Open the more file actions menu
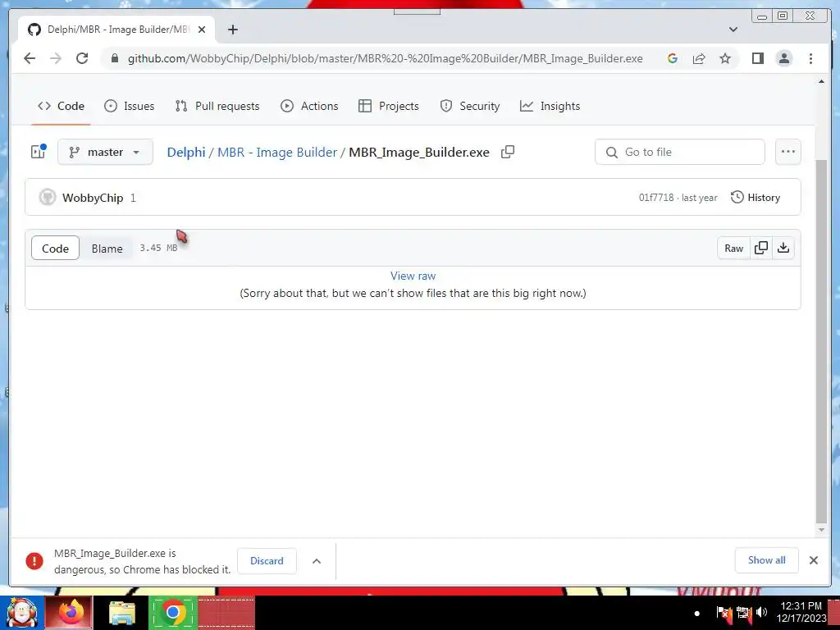Image resolution: width=840 pixels, height=630 pixels. pos(788,152)
